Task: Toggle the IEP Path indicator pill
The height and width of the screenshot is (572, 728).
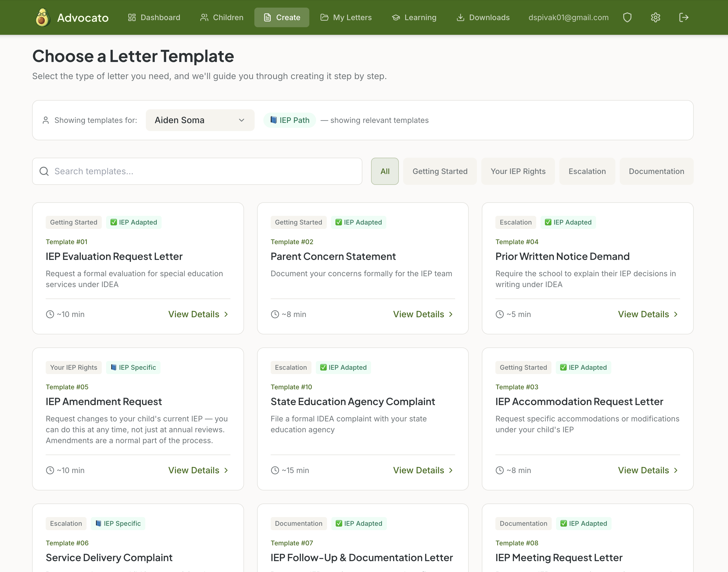Action: (x=289, y=120)
